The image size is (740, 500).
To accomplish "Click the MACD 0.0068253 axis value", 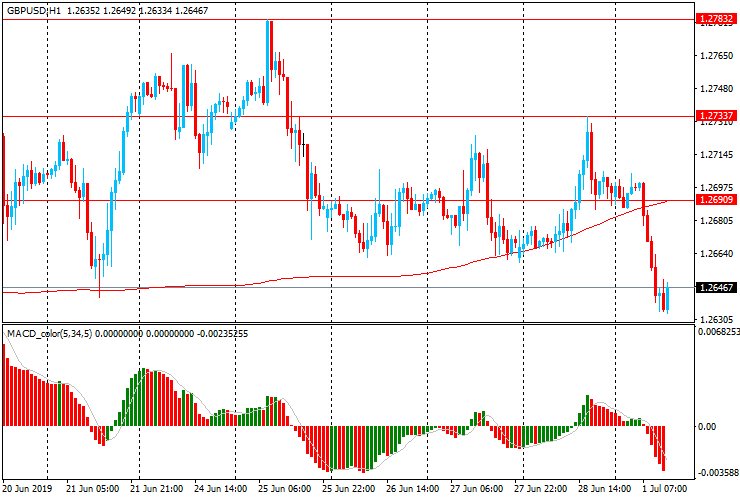I will [718, 332].
